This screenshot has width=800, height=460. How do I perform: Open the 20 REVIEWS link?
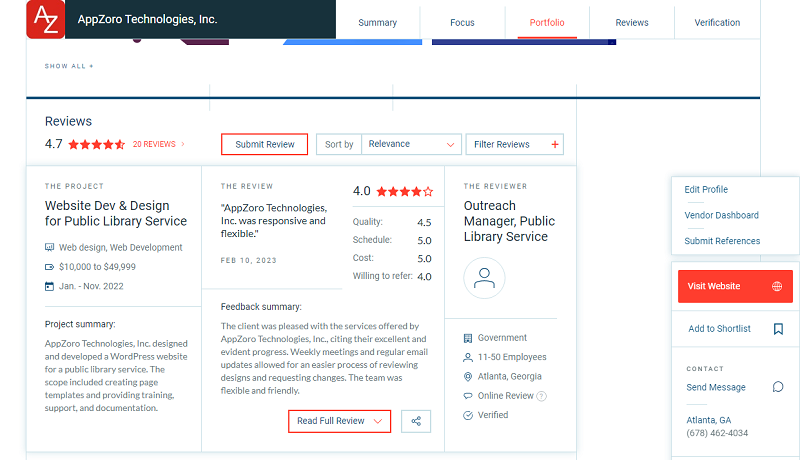click(x=154, y=144)
